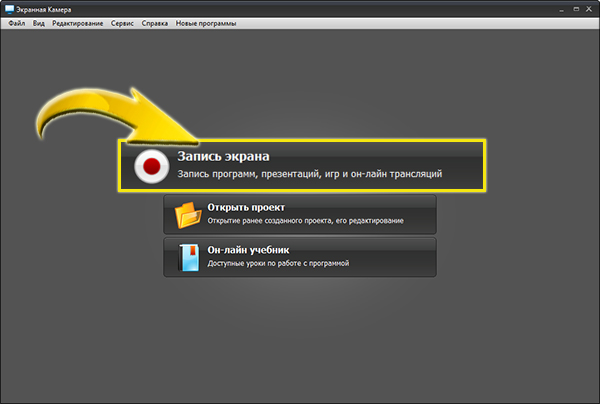Click the red record circle icon

pos(152,166)
